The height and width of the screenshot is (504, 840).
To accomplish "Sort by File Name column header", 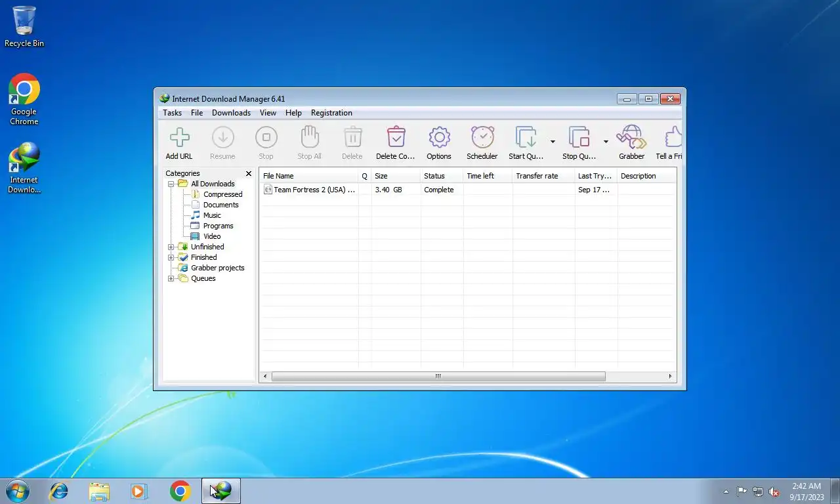I will pyautogui.click(x=309, y=176).
